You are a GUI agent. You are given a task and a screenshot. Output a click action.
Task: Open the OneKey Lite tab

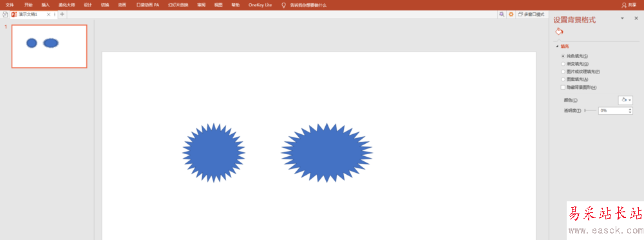click(x=260, y=5)
